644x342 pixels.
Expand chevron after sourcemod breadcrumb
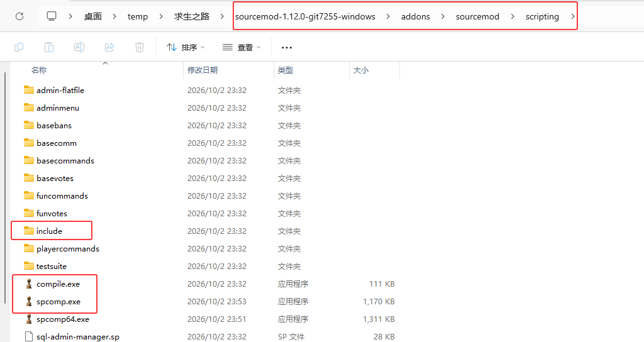click(513, 16)
